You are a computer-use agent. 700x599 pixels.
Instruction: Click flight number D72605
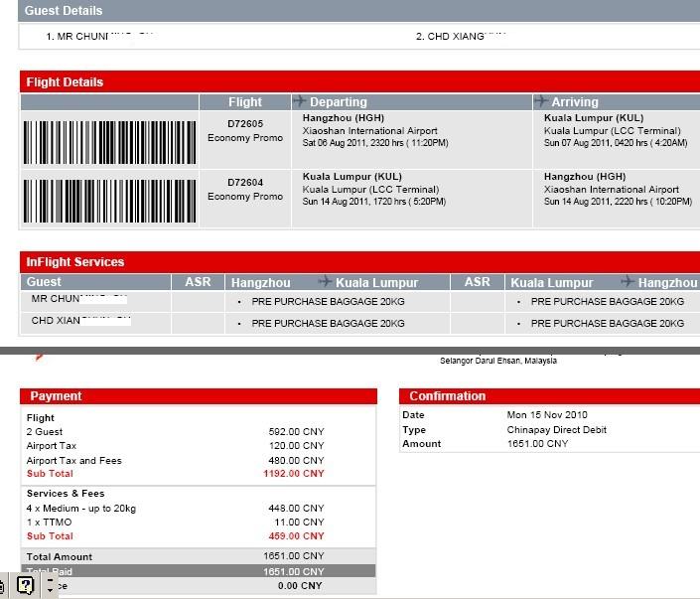click(x=245, y=124)
